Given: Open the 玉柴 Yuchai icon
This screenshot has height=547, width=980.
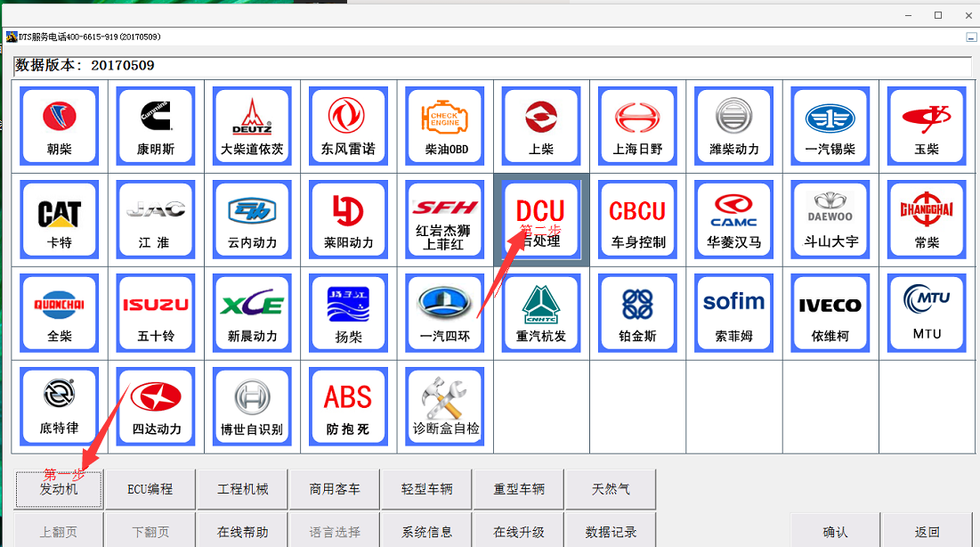Looking at the screenshot, I should coord(927,126).
